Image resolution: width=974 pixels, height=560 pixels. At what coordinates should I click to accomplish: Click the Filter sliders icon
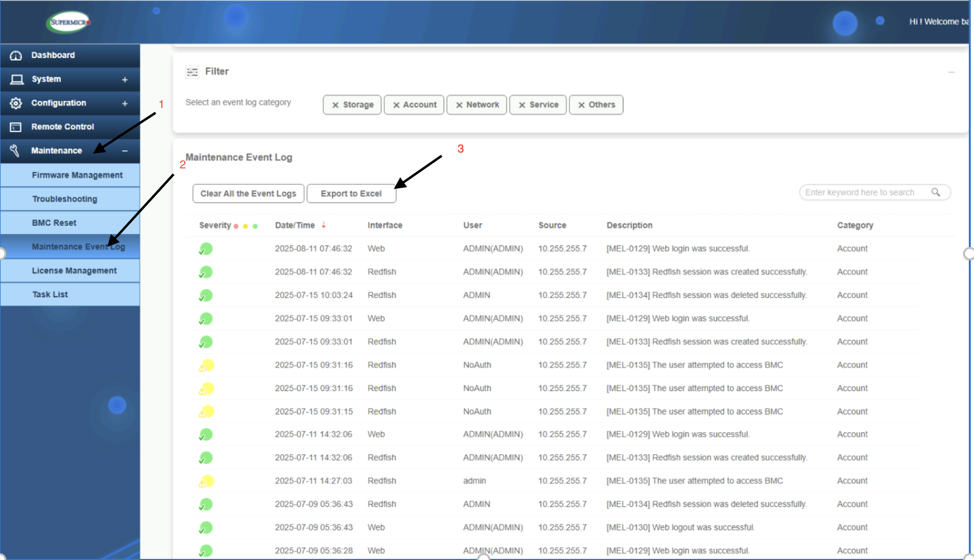point(192,72)
